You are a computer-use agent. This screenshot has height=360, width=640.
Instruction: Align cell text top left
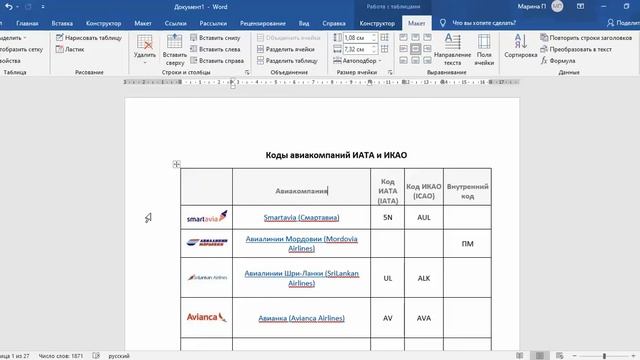click(403, 38)
